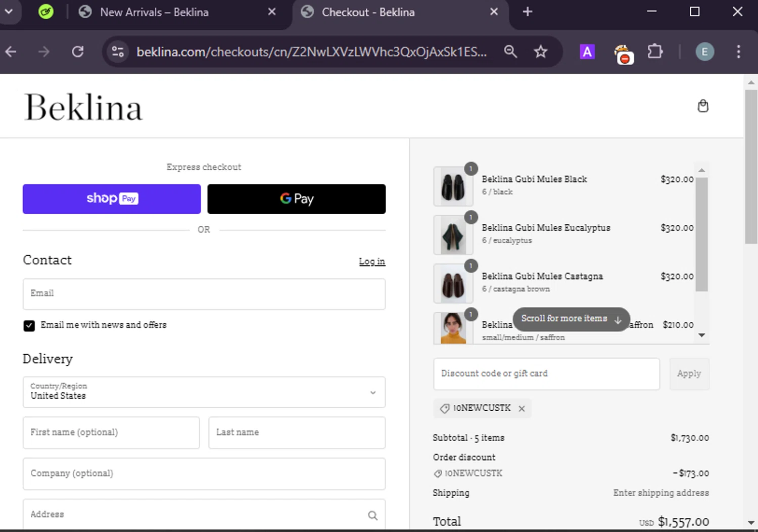This screenshot has height=532, width=758.
Task: Expand the Country/Region dropdown
Action: 204,392
